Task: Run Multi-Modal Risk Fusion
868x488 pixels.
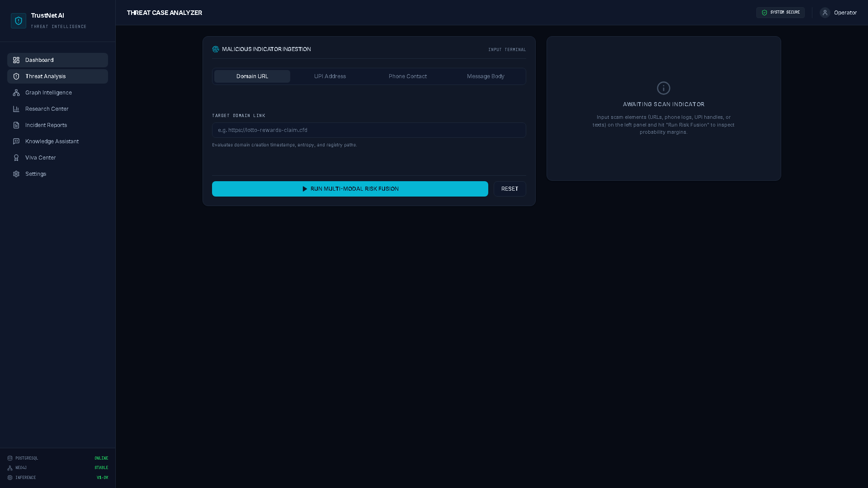Action: pos(350,189)
